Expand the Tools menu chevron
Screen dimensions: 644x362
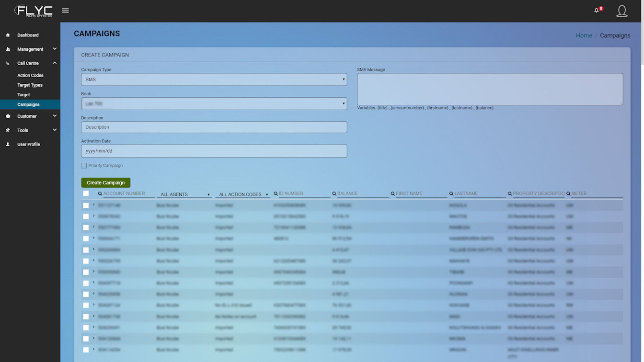[x=55, y=130]
